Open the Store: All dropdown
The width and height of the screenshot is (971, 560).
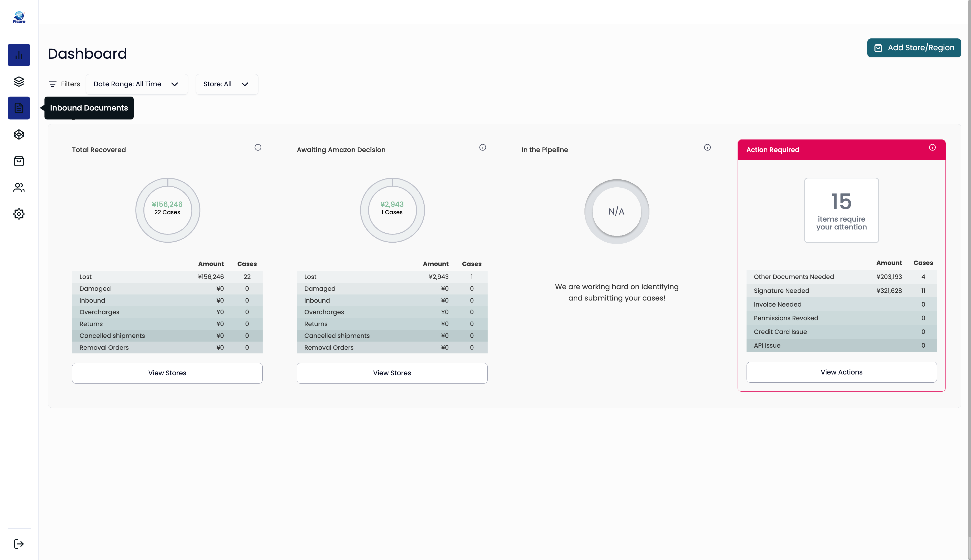pyautogui.click(x=227, y=84)
